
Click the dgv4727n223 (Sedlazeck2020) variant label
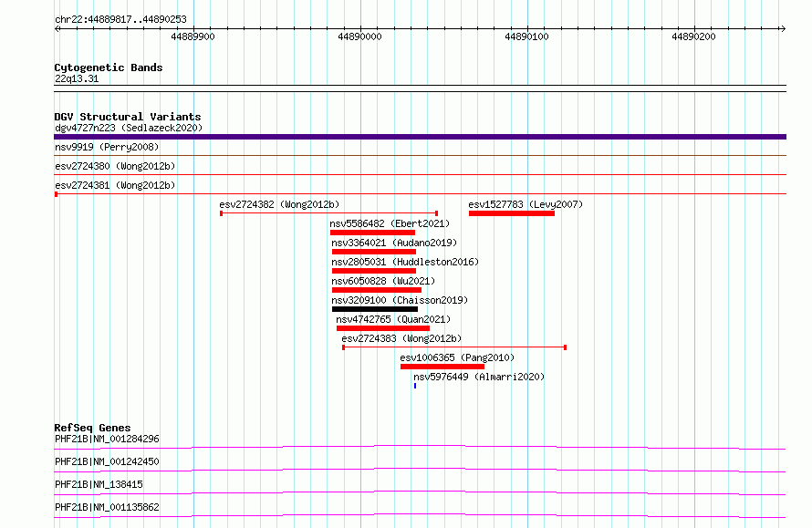[129, 128]
